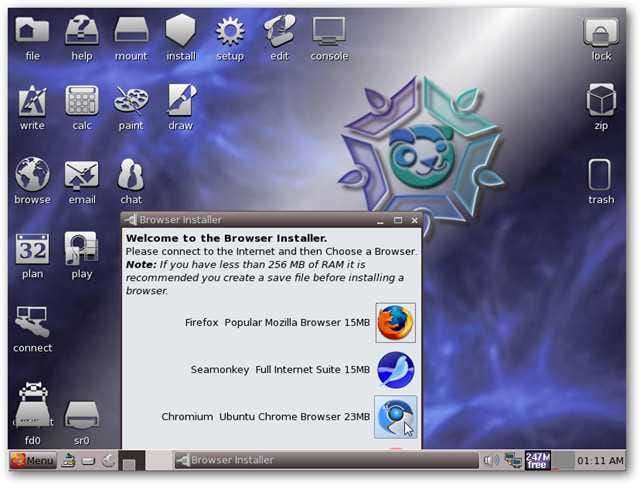Install Seamonkey using its logo button
This screenshot has width=640, height=485.
pos(396,370)
